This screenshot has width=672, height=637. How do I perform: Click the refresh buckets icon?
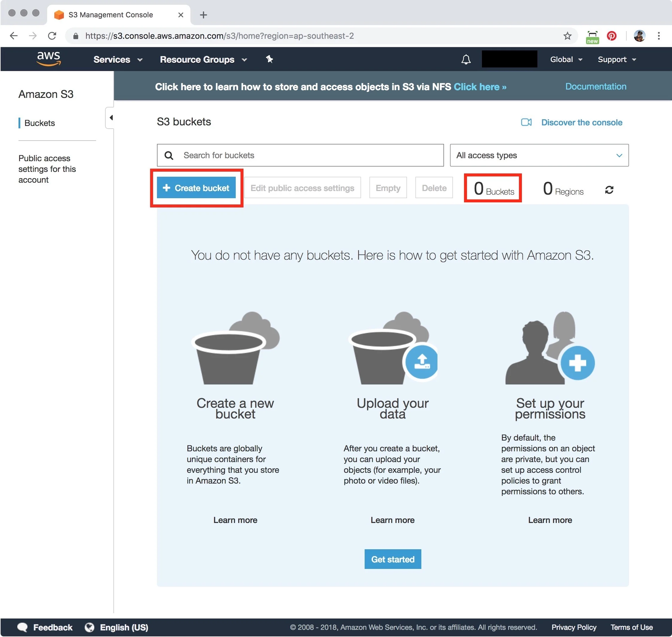click(x=609, y=190)
